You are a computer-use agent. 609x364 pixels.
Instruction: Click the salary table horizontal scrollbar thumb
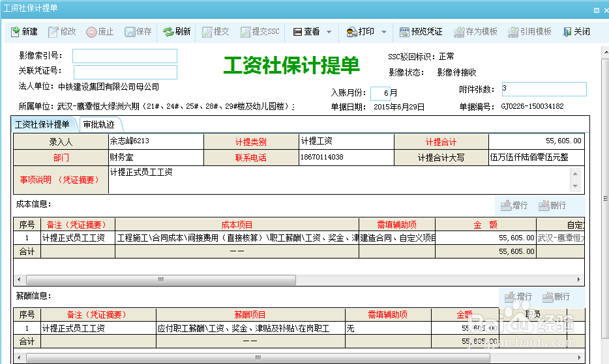click(258, 357)
